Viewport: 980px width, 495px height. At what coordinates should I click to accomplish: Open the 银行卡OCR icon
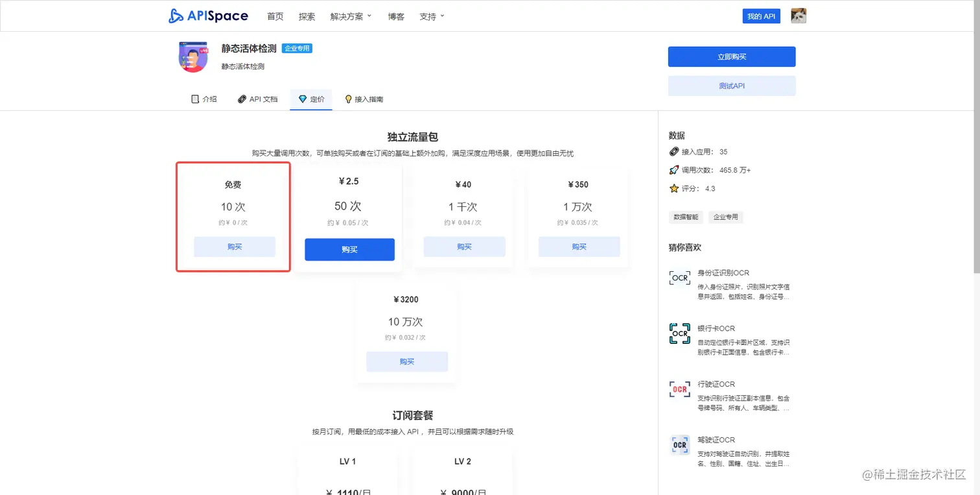pos(679,333)
